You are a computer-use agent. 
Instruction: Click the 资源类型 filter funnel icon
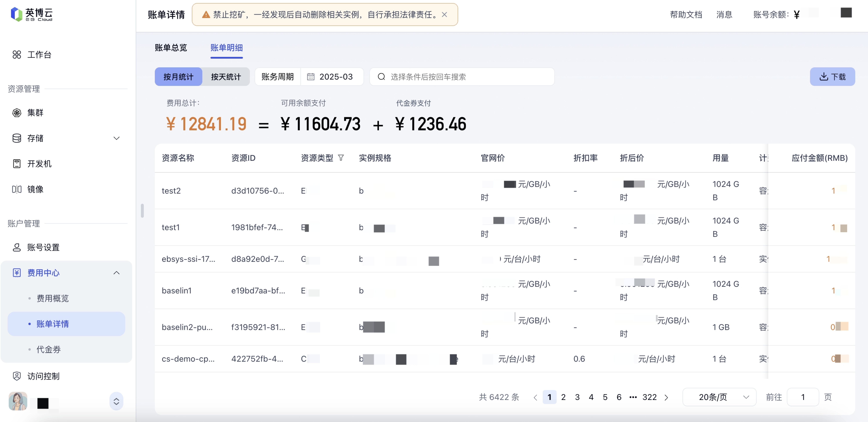341,158
